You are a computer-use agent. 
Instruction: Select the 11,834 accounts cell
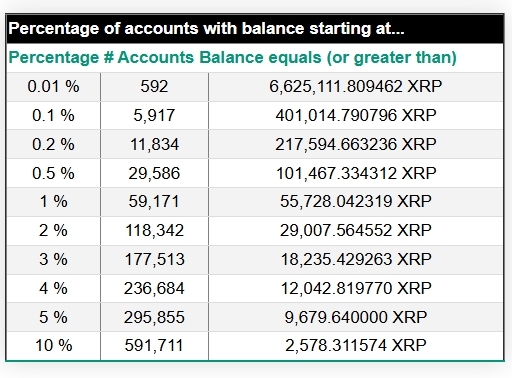(154, 145)
